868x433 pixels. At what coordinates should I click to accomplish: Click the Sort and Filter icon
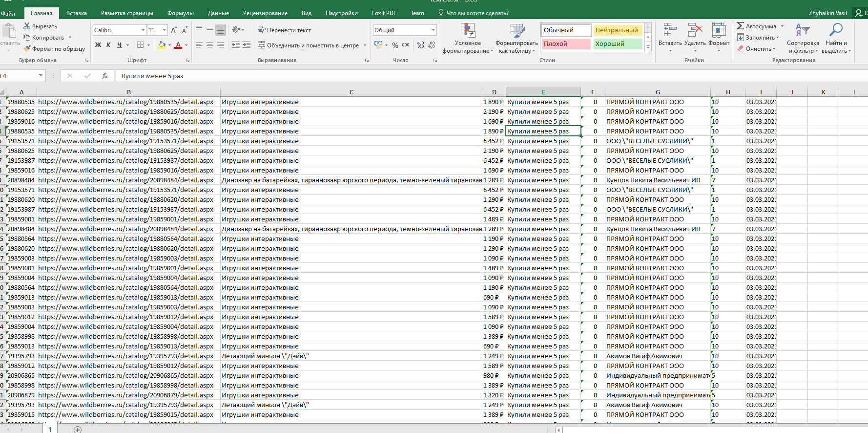tap(802, 31)
